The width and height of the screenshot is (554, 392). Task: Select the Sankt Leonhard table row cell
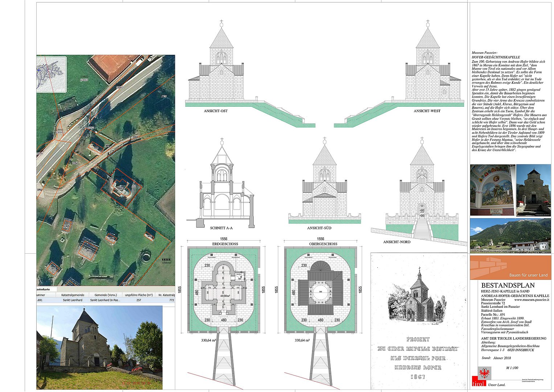[x=73, y=300]
